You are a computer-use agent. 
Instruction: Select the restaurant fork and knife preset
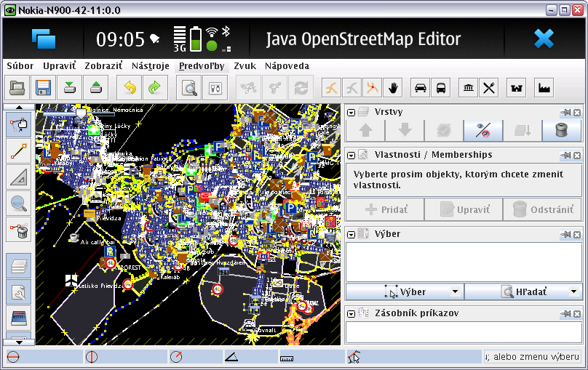(x=489, y=88)
